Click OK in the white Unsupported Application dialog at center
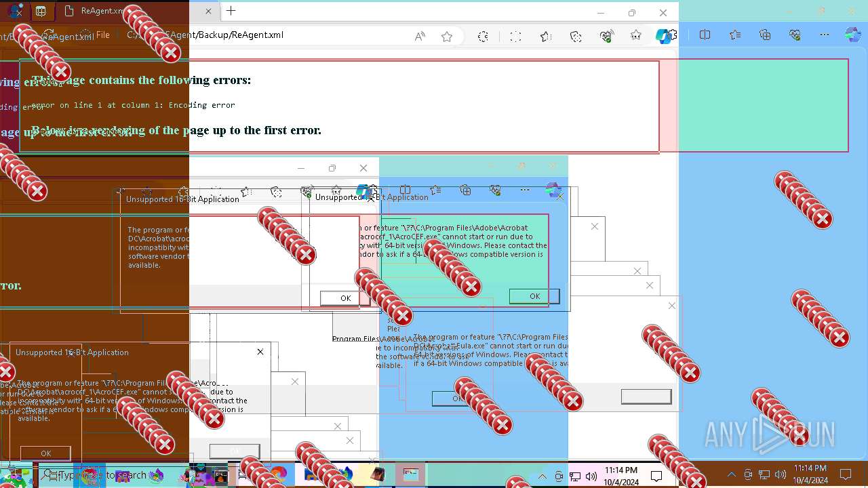The width and height of the screenshot is (868, 488). (345, 298)
